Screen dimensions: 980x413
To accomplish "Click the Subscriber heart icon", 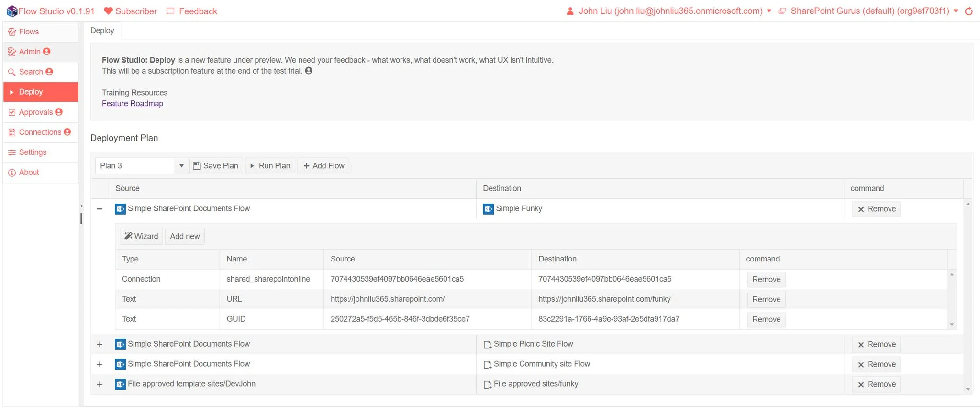I will [x=109, y=11].
